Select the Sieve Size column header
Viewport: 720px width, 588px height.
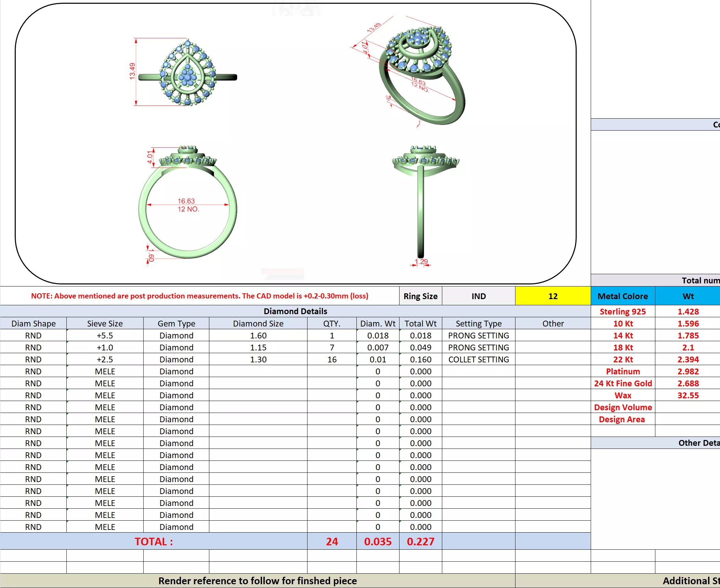(x=105, y=323)
